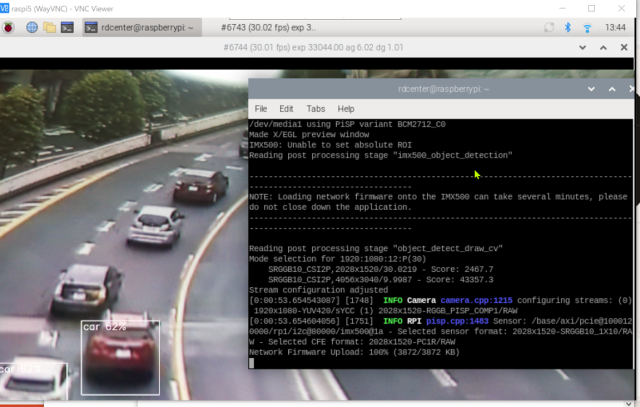Minimize the terminal window using down chevron

(x=591, y=89)
